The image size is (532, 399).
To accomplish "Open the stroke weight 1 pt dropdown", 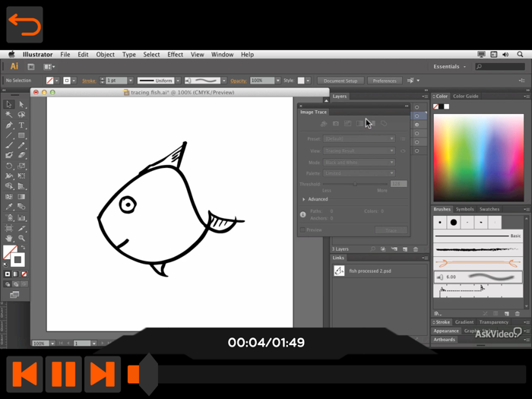I will [131, 81].
